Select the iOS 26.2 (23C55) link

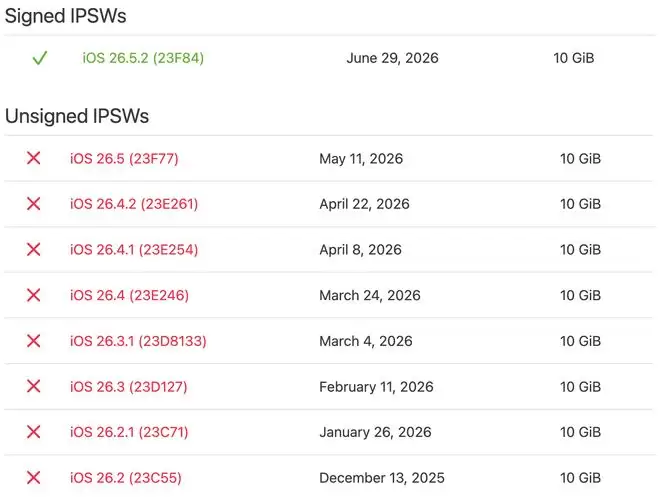pyautogui.click(x=125, y=478)
